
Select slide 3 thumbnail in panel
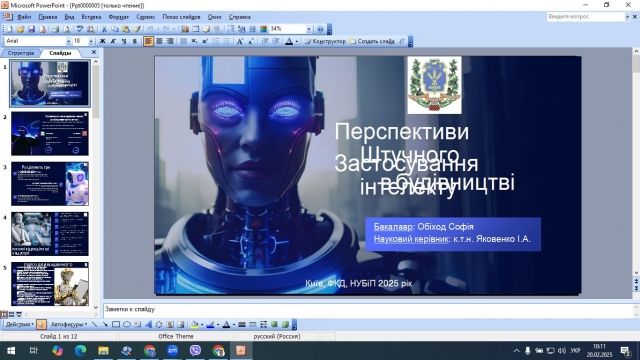coord(50,184)
